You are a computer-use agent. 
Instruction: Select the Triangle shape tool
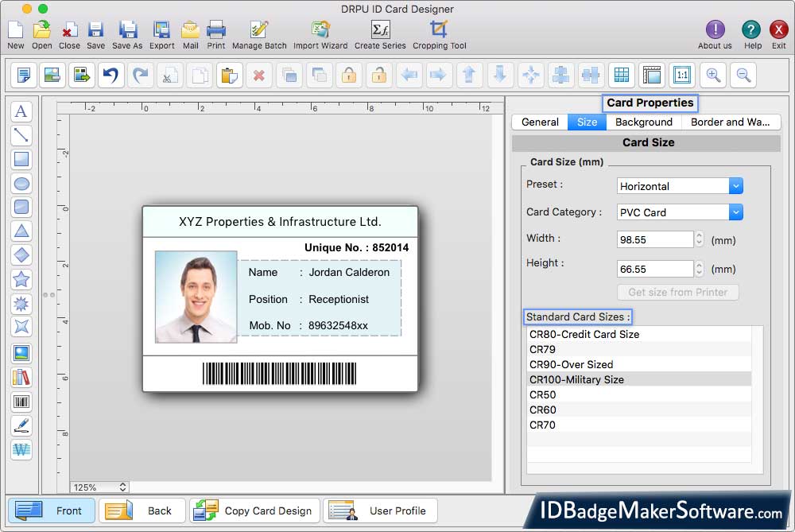pyautogui.click(x=21, y=231)
